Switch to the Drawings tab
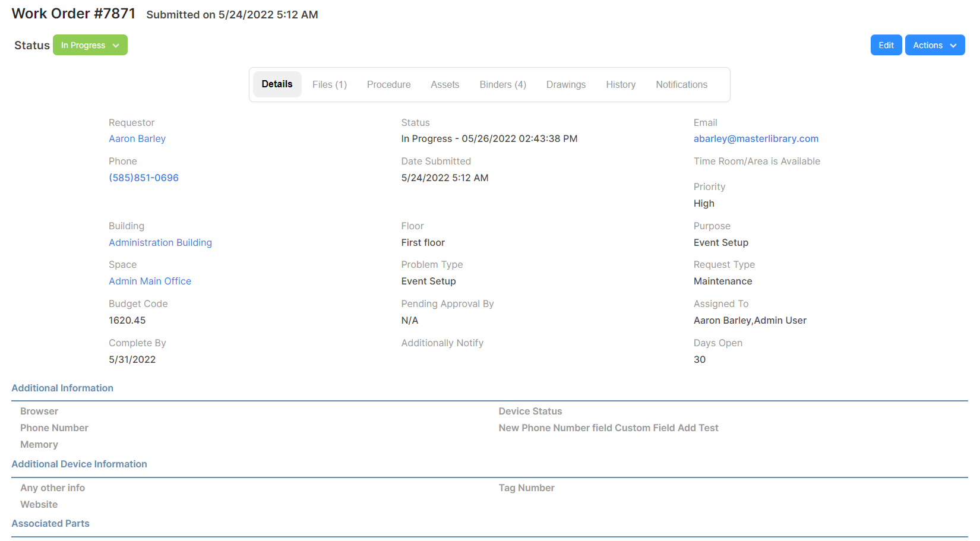The width and height of the screenshot is (980, 541). coord(565,84)
